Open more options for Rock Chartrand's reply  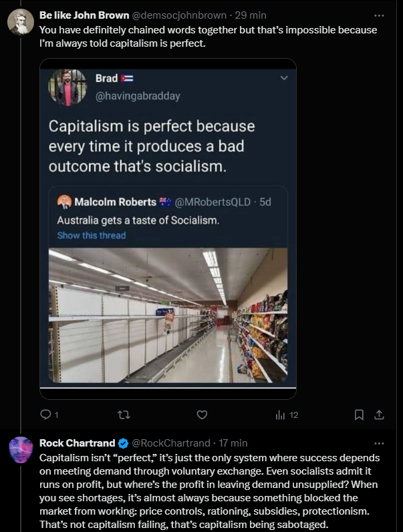click(379, 443)
